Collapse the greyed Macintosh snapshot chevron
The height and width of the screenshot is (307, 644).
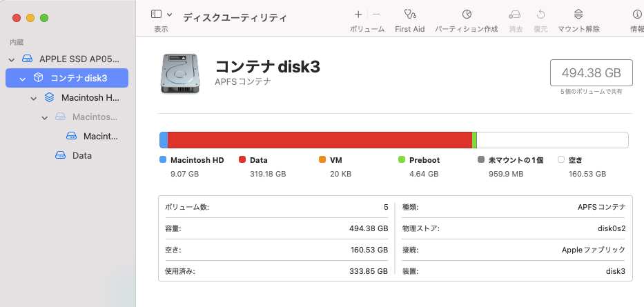[45, 117]
